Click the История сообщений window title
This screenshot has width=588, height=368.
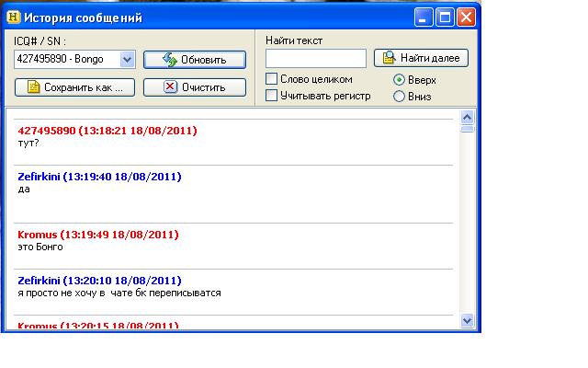[x=83, y=17]
